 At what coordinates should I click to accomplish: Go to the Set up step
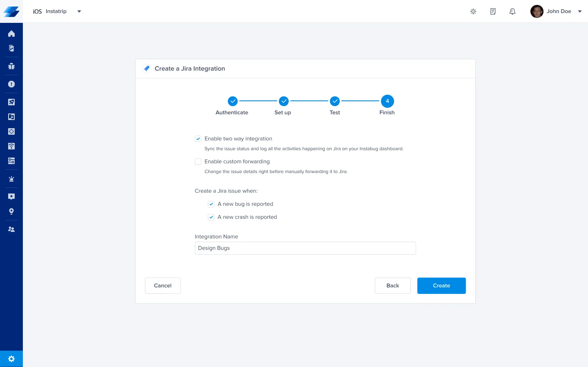283,101
